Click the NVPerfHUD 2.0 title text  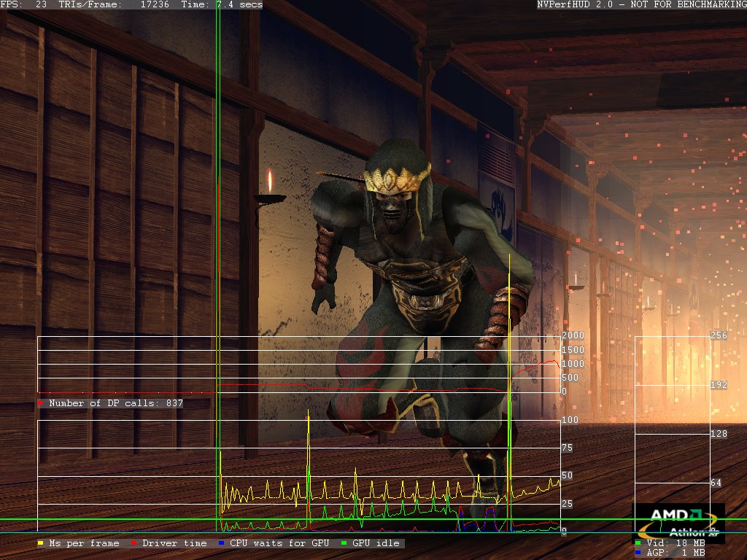click(x=642, y=4)
